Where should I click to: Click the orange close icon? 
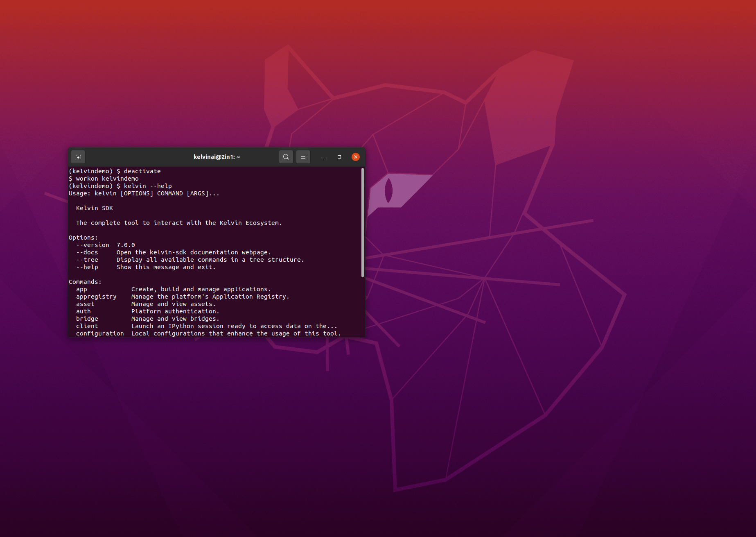pos(355,157)
